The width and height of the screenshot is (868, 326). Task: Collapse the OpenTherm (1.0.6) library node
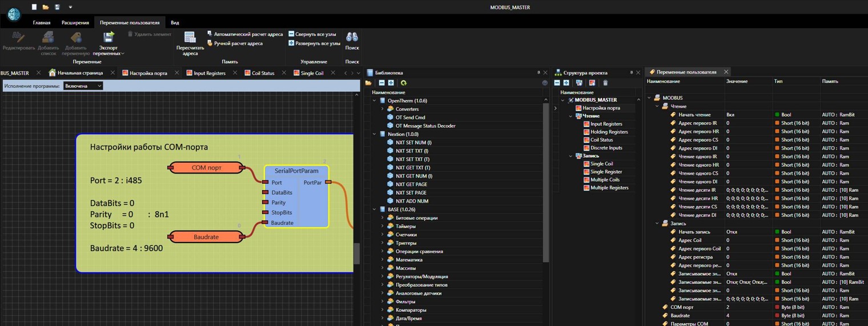[375, 100]
